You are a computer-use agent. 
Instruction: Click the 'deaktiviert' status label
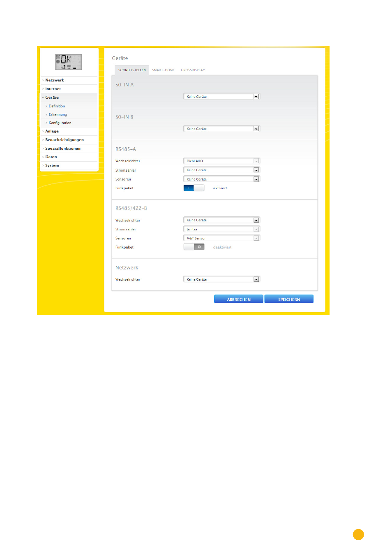222,247
